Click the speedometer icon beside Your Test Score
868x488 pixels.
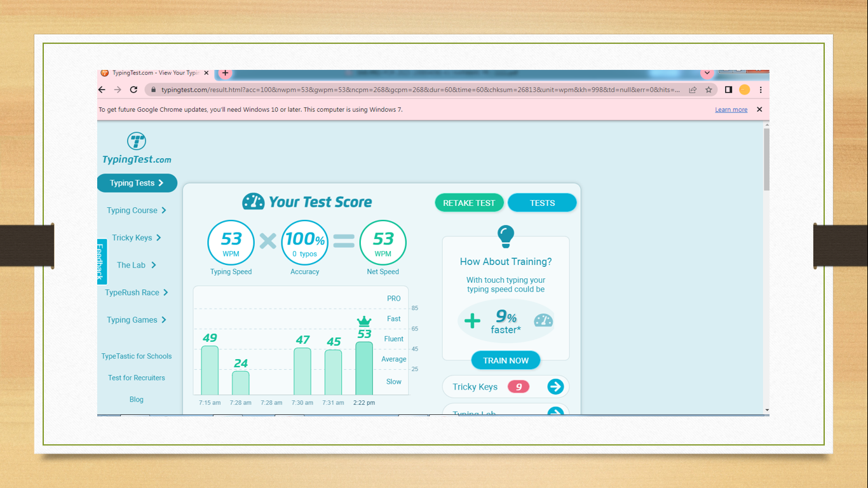click(253, 202)
